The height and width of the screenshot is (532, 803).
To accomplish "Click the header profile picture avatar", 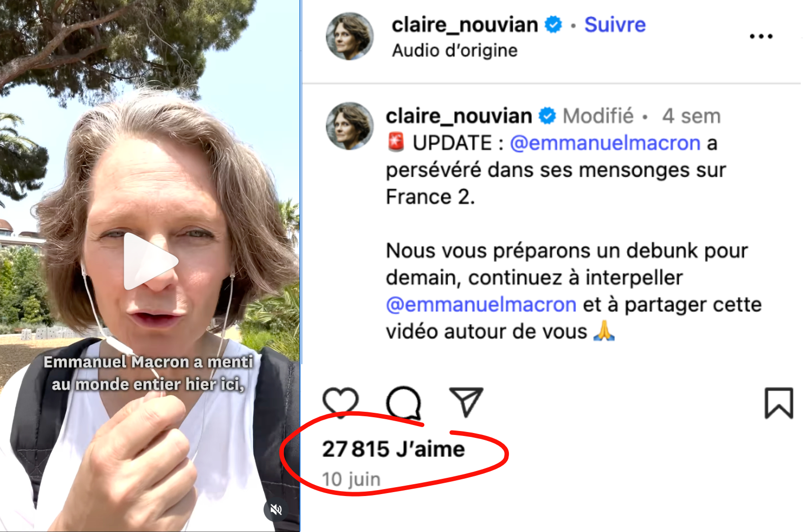I will [x=350, y=36].
